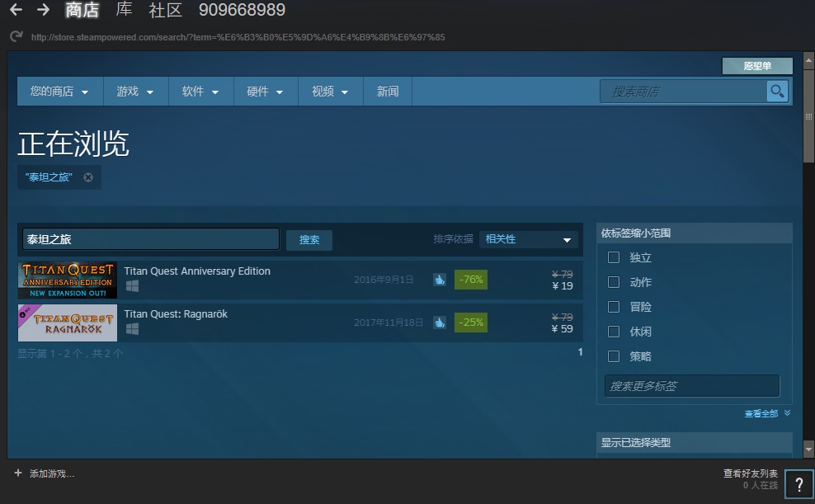The image size is (815, 504).
Task: Check the 独立 tag checkbox
Action: point(614,257)
